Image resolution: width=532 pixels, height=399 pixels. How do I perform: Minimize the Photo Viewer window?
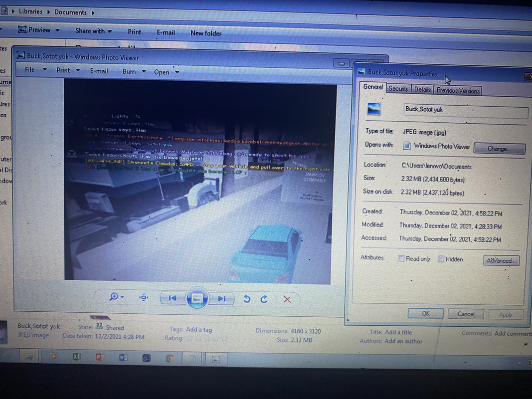(x=342, y=63)
